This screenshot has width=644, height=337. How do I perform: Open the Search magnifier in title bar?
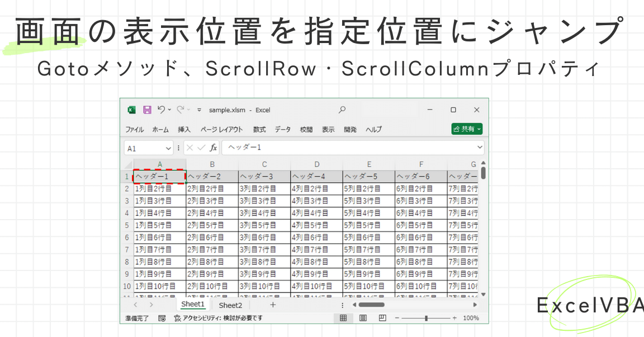pyautogui.click(x=342, y=110)
